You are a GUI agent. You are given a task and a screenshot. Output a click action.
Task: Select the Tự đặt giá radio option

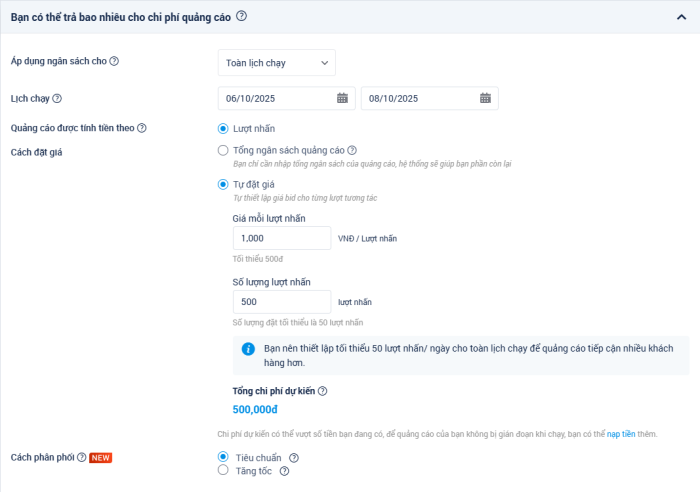(x=223, y=184)
